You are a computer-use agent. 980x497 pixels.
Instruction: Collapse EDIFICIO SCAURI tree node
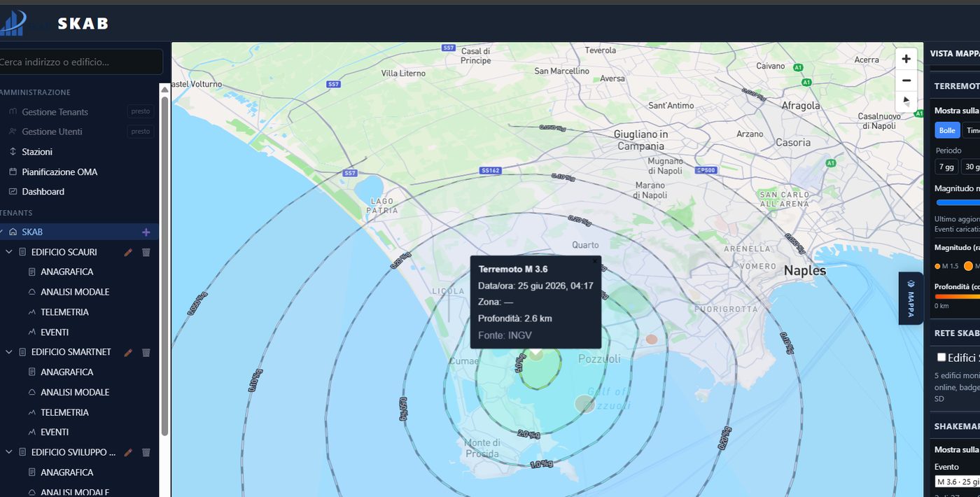(9, 252)
